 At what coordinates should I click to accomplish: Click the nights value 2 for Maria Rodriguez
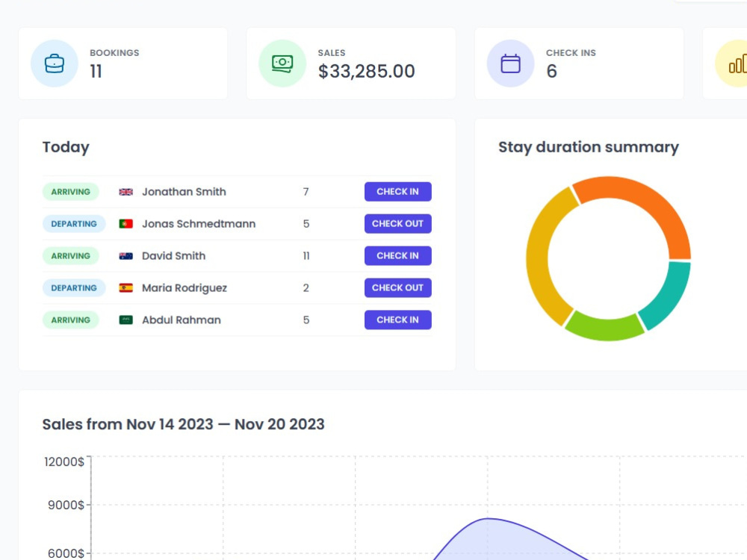tap(306, 288)
